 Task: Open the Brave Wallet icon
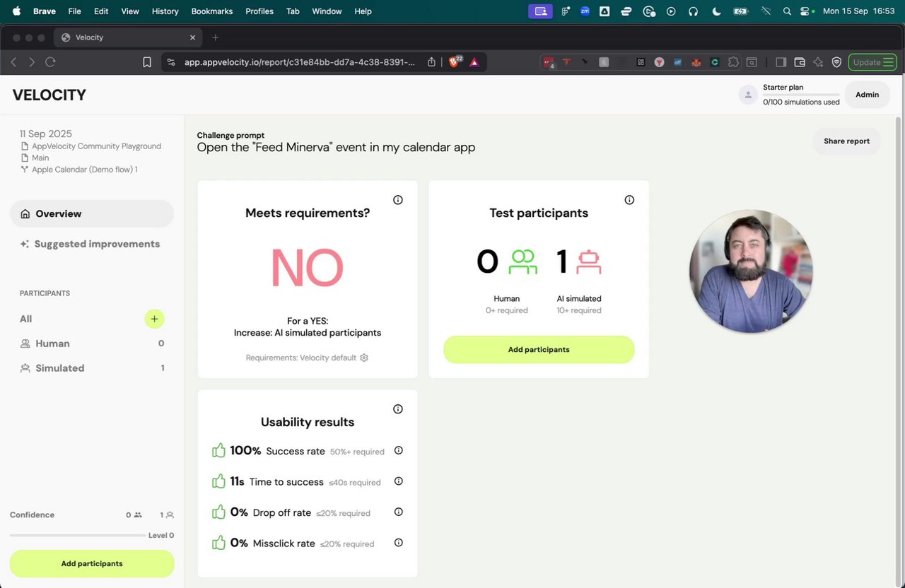[x=800, y=62]
